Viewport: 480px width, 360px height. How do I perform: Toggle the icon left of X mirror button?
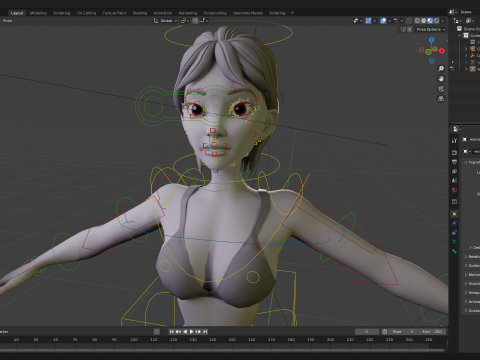point(403,29)
